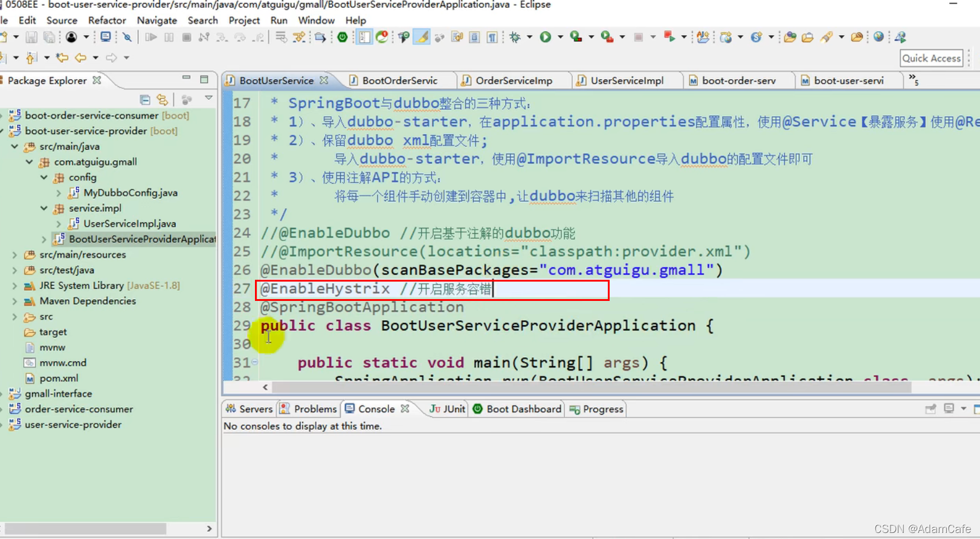Click the Terminate debug icon
This screenshot has width=980, height=539.
click(x=187, y=37)
